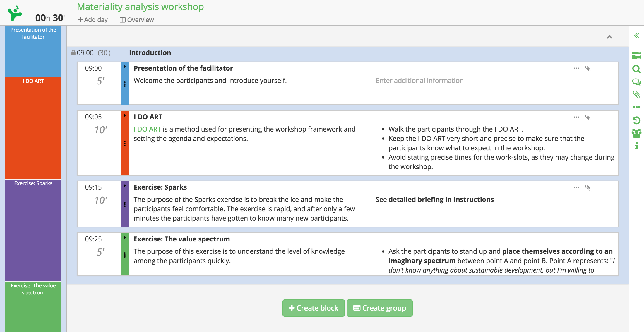Collapse the Introduction section header
Viewport: 644px width, 332px height.
[609, 37]
